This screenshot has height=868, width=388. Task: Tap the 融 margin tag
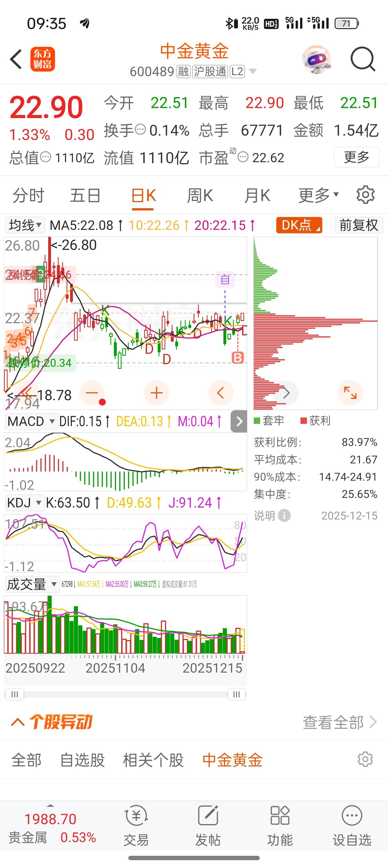click(184, 71)
